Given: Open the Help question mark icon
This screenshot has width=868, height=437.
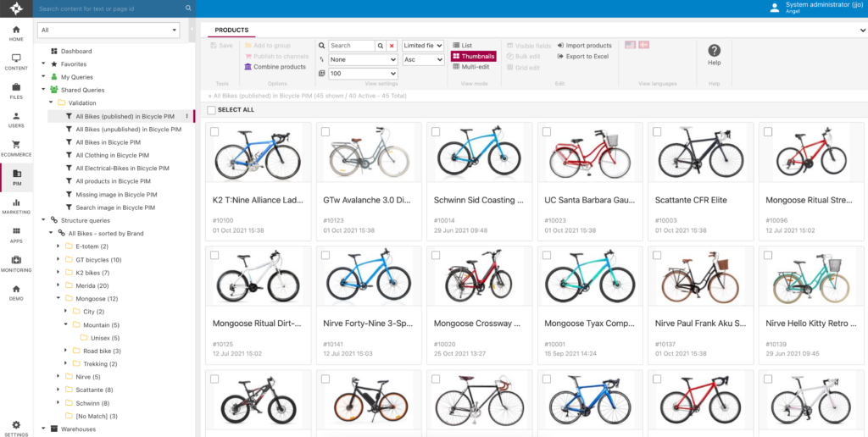Looking at the screenshot, I should [x=714, y=50].
